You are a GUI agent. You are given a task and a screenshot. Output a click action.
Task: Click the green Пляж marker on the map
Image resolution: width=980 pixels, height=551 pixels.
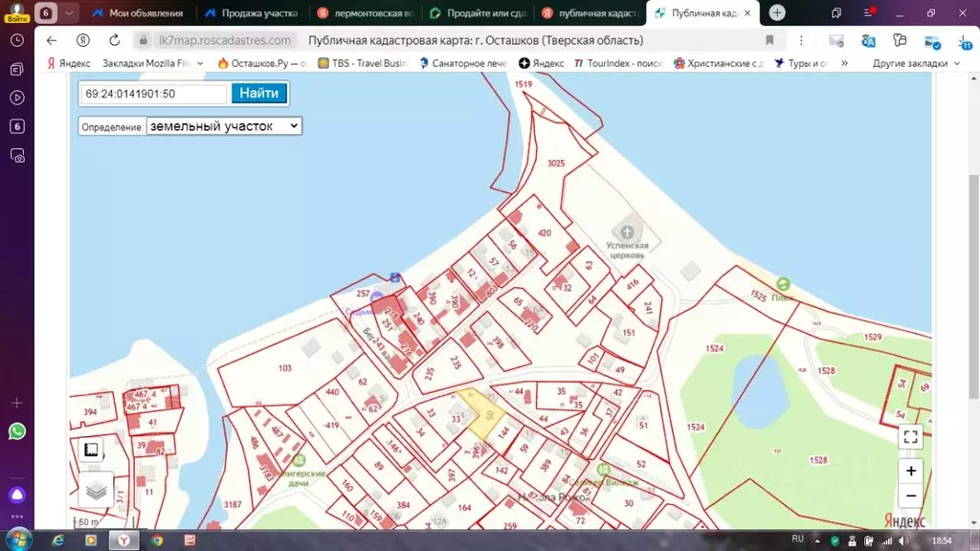coord(783,284)
